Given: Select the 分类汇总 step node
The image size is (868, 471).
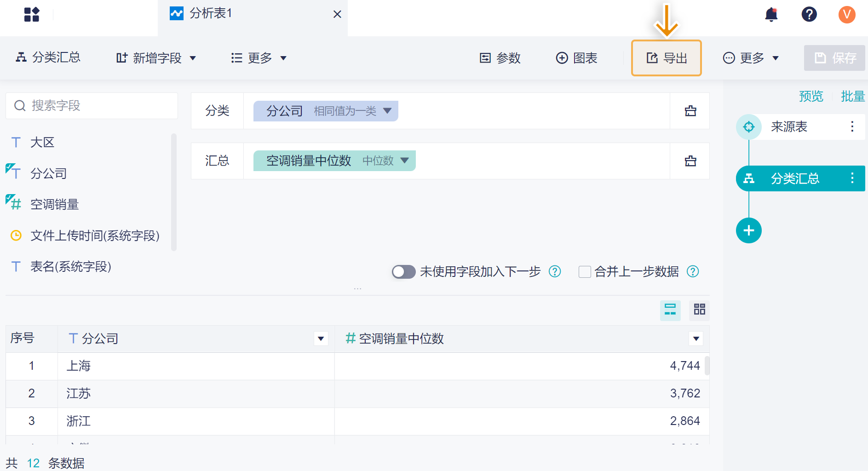Looking at the screenshot, I should [x=800, y=178].
